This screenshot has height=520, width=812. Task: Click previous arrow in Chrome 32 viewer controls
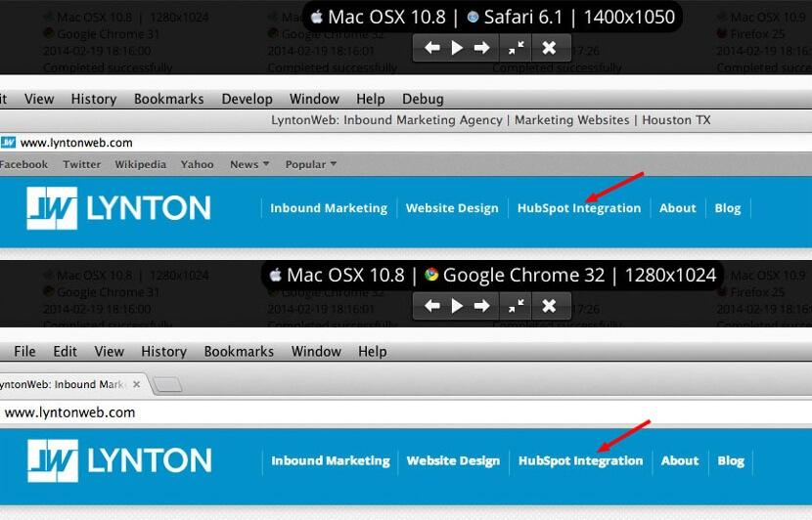point(431,306)
